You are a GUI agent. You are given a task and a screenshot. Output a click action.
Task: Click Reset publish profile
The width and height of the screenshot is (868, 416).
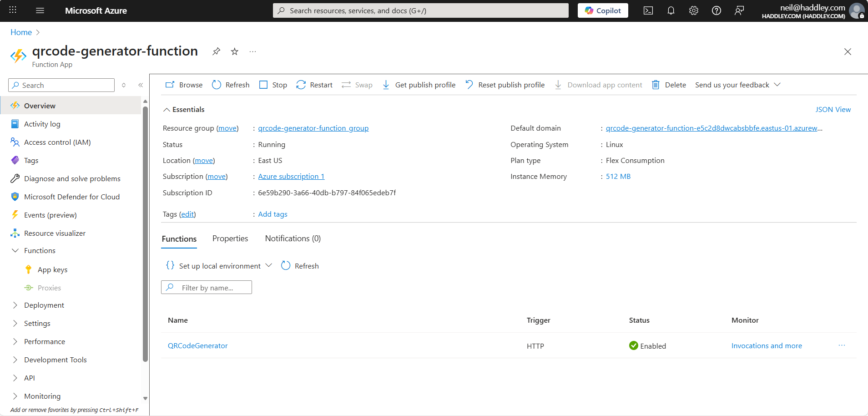coord(505,85)
